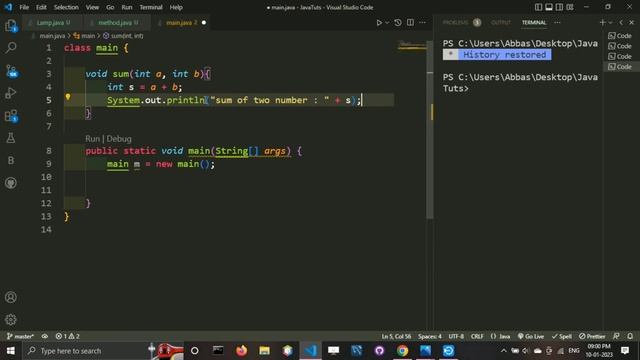This screenshot has height=360, width=640.
Task: Change Spaces: 4 indentation setting
Action: click(x=429, y=336)
